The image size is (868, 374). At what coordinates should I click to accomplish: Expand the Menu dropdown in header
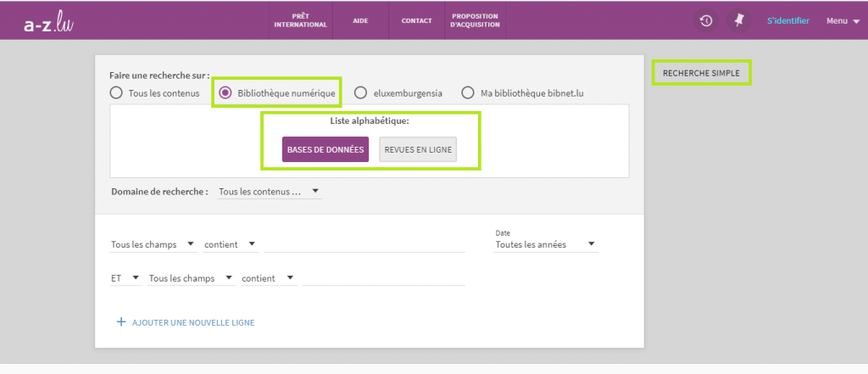pos(843,21)
